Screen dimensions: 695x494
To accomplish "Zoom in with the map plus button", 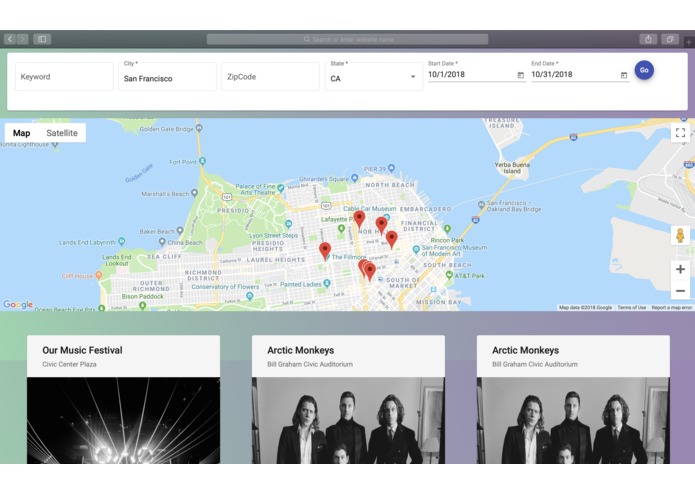I will tap(680, 269).
